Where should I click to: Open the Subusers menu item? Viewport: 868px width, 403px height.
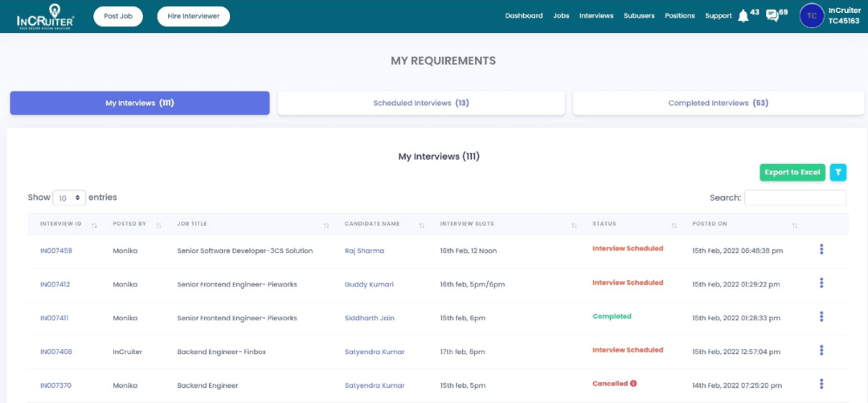pyautogui.click(x=639, y=16)
